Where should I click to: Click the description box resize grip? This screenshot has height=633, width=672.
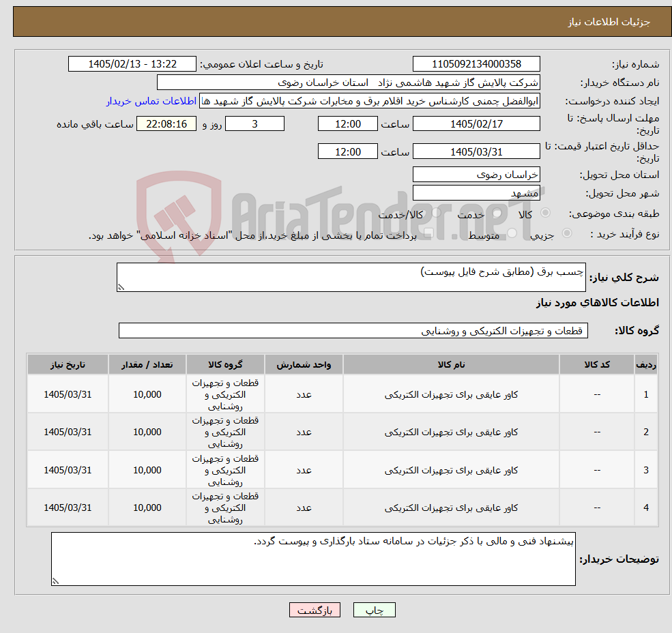tap(121, 288)
